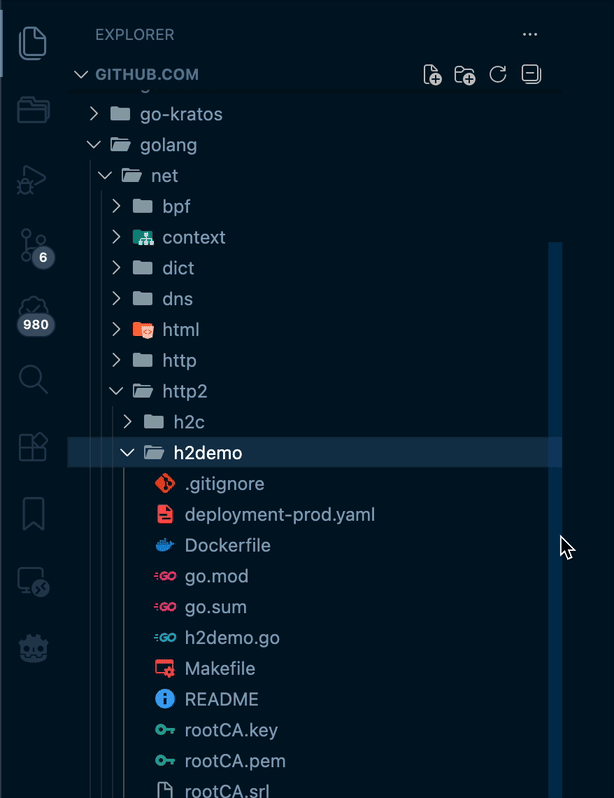Viewport: 614px width, 798px height.
Task: Open the Bookmarks view icon
Action: click(x=32, y=514)
